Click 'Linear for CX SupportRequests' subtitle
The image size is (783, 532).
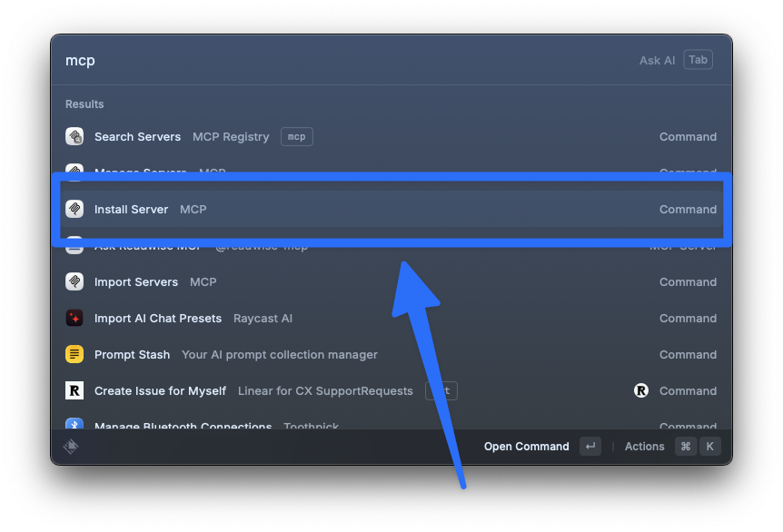pos(325,390)
